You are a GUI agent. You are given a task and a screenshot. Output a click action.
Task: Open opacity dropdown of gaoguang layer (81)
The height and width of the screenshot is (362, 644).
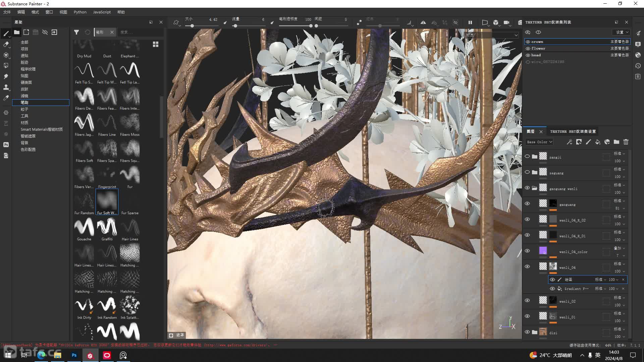(620, 208)
